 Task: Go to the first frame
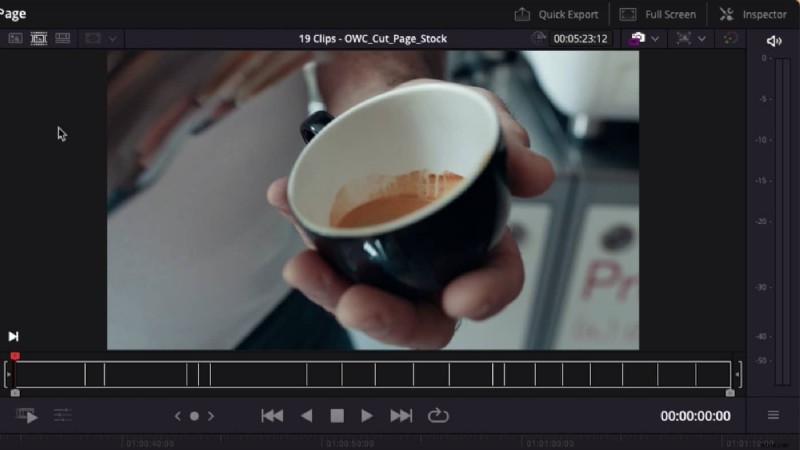[x=272, y=416]
